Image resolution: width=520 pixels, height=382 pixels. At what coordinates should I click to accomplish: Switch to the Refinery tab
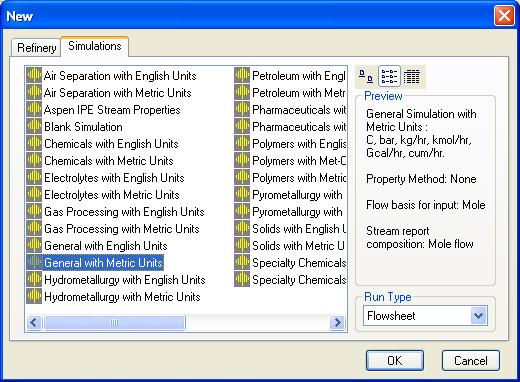click(36, 48)
